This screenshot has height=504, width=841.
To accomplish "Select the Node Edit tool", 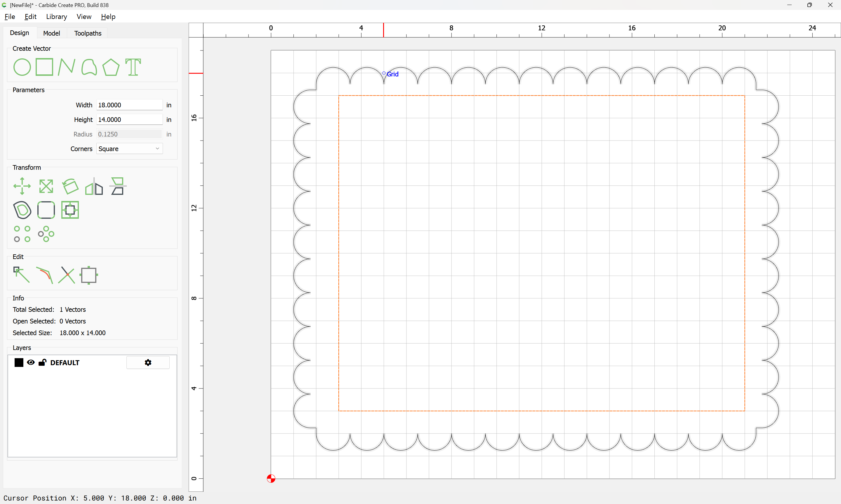I will pyautogui.click(x=21, y=274).
